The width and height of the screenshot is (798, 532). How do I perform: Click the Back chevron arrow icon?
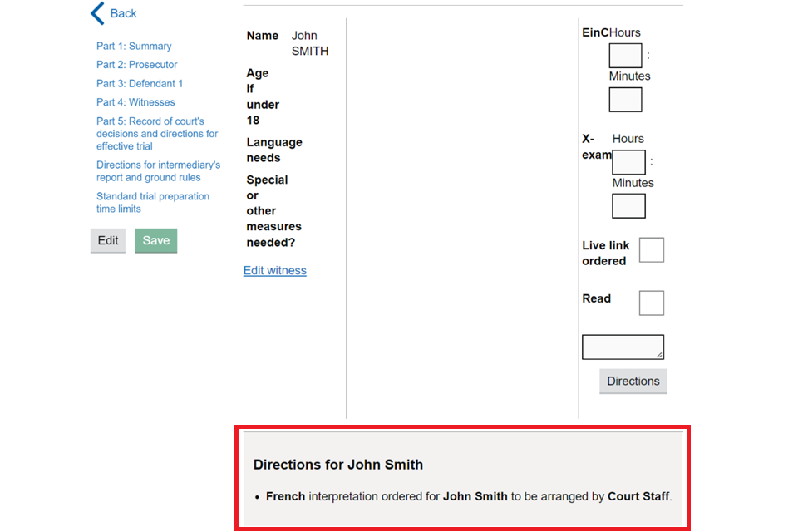click(98, 13)
